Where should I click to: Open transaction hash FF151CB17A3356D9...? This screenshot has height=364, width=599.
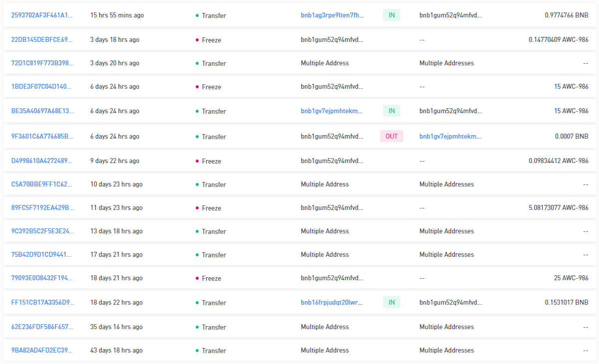click(x=42, y=303)
